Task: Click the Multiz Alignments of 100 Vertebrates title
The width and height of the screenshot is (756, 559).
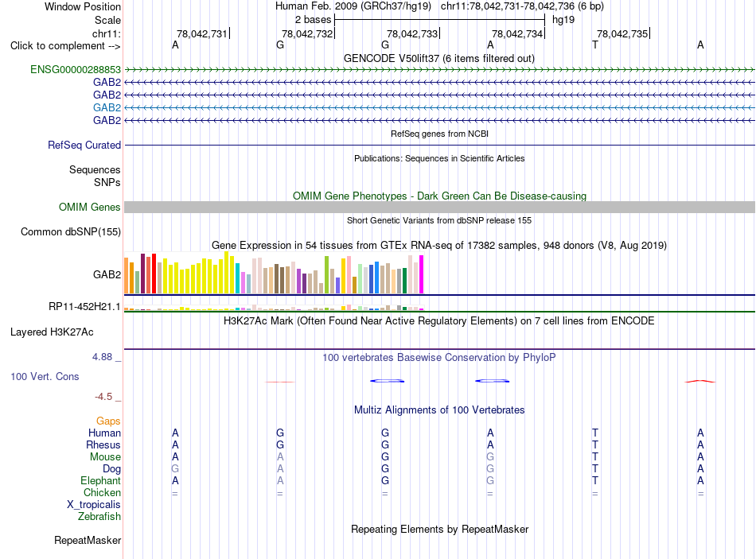Action: pos(439,410)
